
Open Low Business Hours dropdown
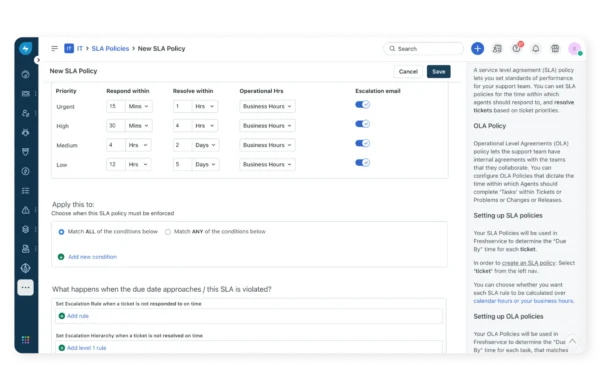pyautogui.click(x=267, y=164)
